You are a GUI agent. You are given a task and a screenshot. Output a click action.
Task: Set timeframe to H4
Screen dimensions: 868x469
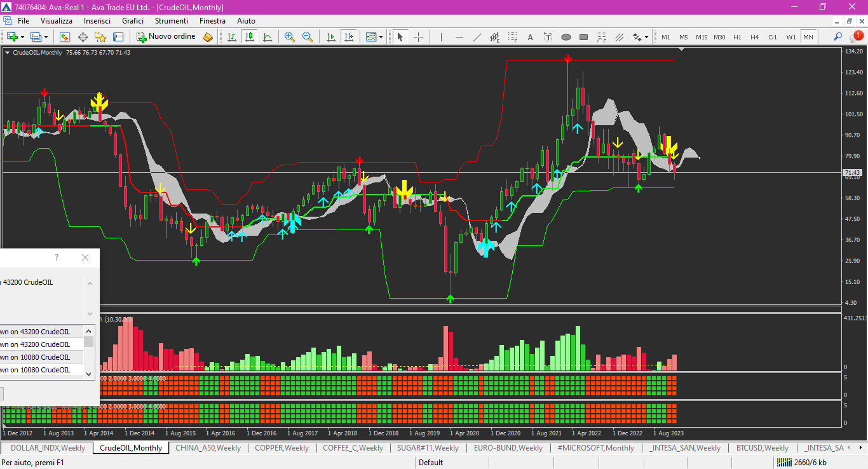755,37
